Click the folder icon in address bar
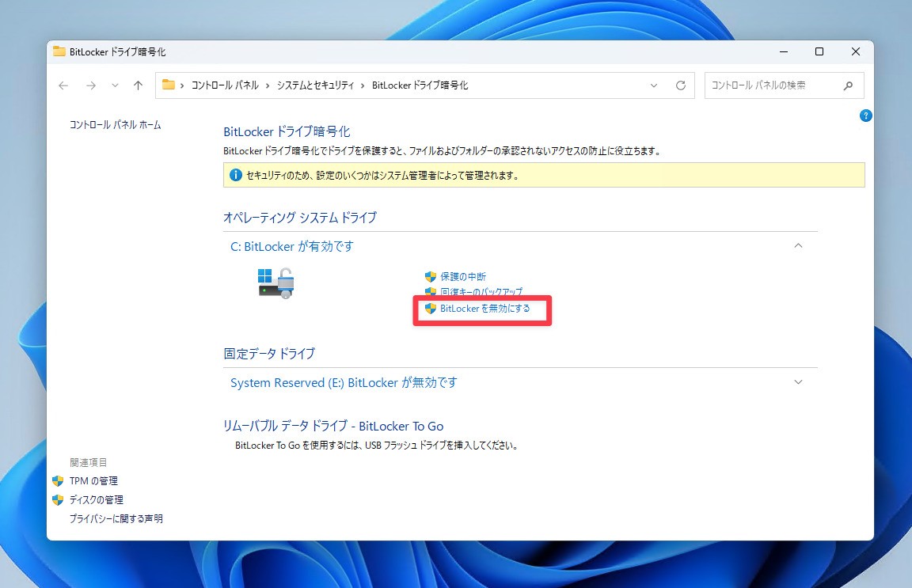 [x=168, y=85]
